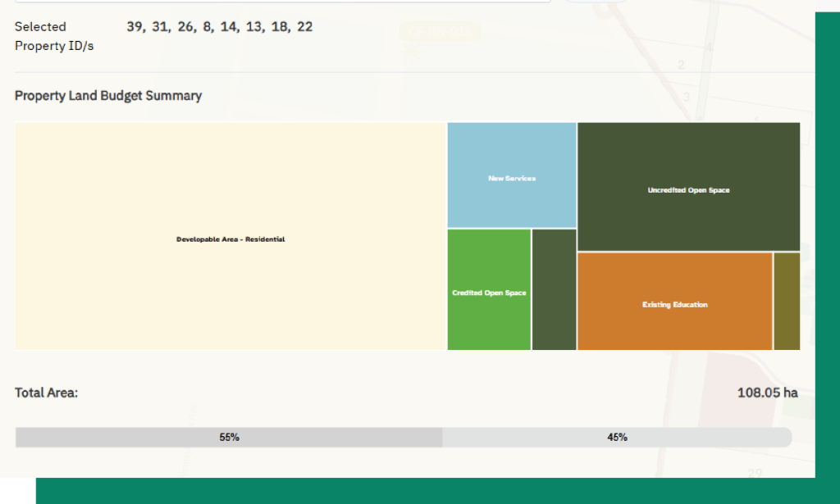The width and height of the screenshot is (840, 504).
Task: Focus the input field at the top
Action: pos(279,2)
